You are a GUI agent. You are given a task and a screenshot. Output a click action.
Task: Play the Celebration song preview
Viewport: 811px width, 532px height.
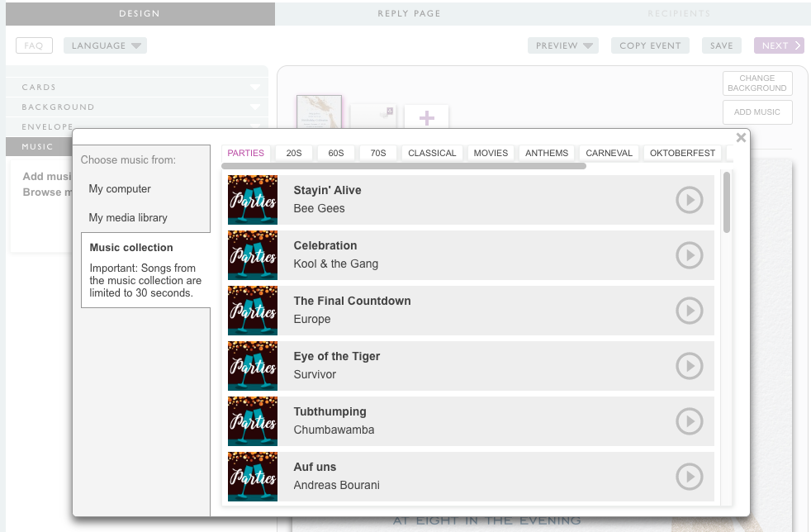pos(689,255)
